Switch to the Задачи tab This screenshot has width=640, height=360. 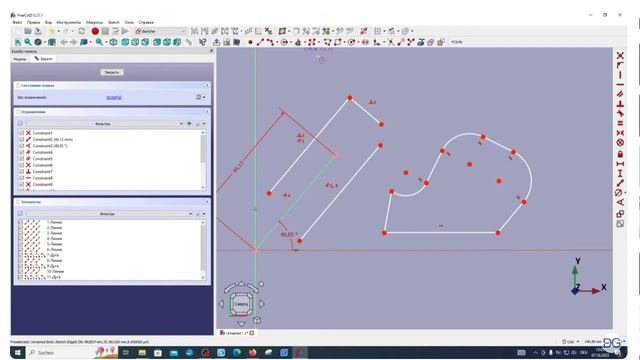[x=44, y=59]
